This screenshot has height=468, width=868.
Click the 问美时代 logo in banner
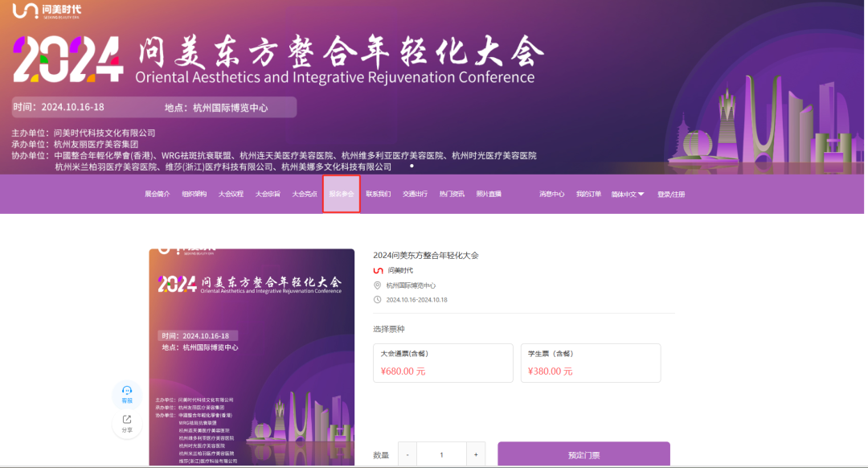[x=47, y=10]
